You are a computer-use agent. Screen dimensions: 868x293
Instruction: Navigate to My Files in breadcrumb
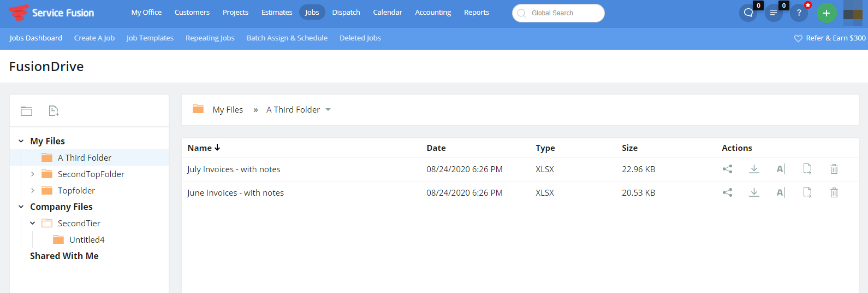point(228,109)
